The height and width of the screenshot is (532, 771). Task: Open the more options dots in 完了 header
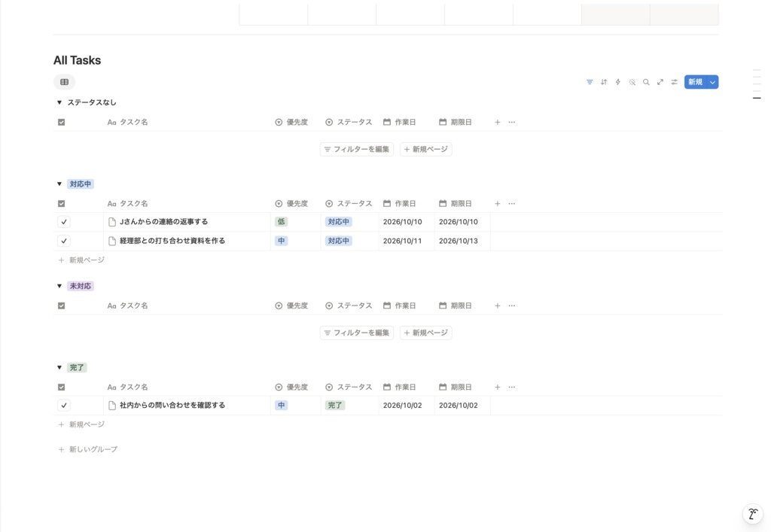[x=512, y=387]
